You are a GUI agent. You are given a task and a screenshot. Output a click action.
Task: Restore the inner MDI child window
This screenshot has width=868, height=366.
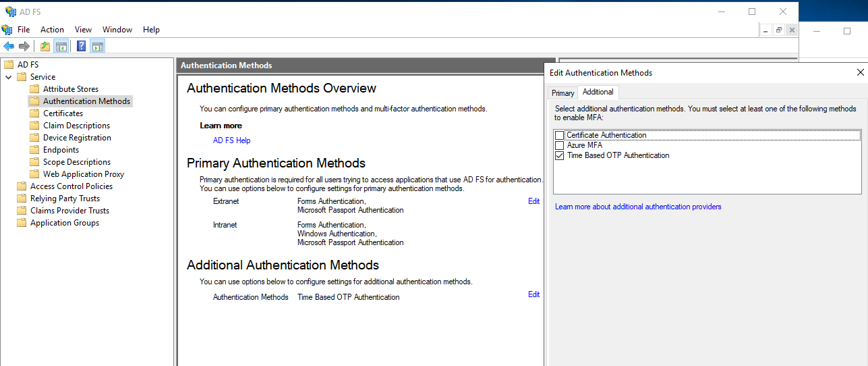(x=778, y=30)
